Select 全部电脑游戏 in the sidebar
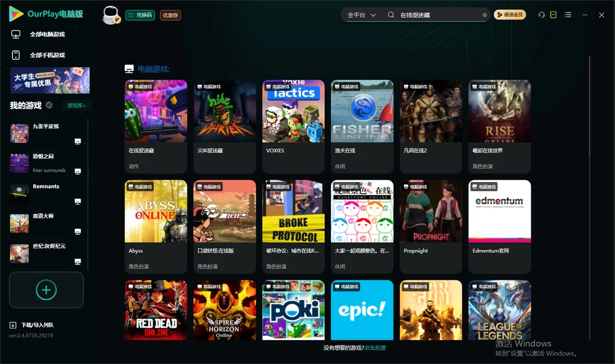This screenshot has width=615, height=364. click(x=47, y=34)
